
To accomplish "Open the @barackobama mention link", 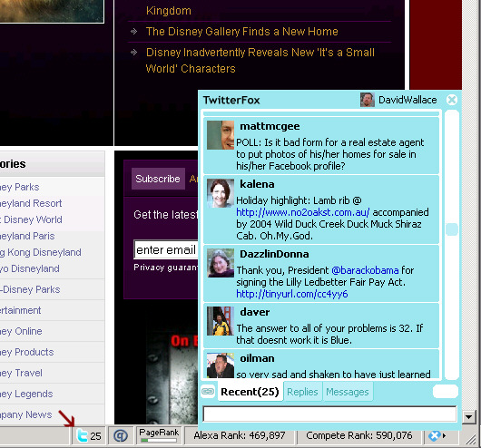I will pyautogui.click(x=365, y=270).
